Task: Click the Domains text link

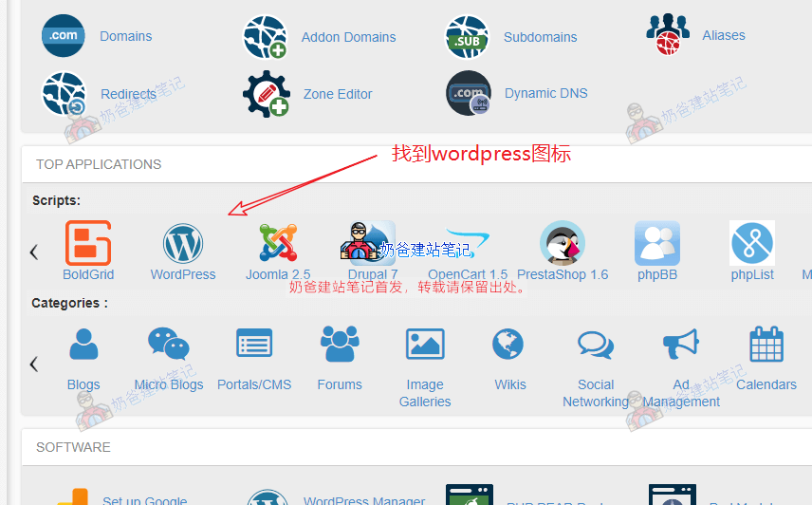Action: [126, 36]
